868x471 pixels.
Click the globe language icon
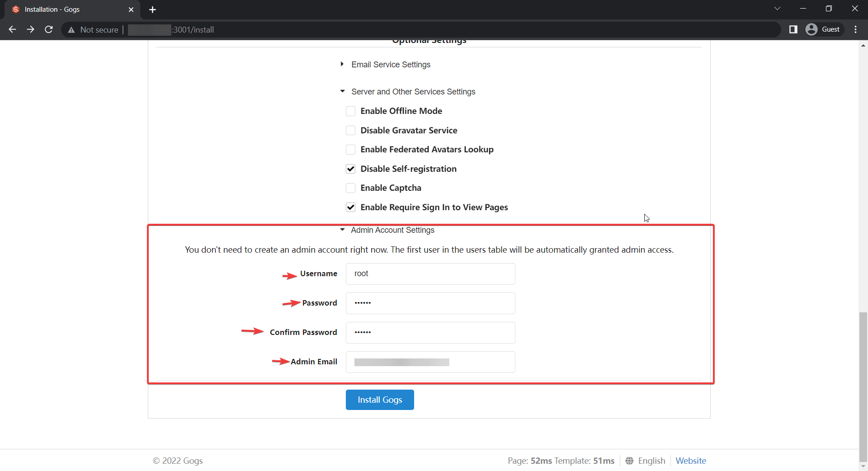click(629, 461)
